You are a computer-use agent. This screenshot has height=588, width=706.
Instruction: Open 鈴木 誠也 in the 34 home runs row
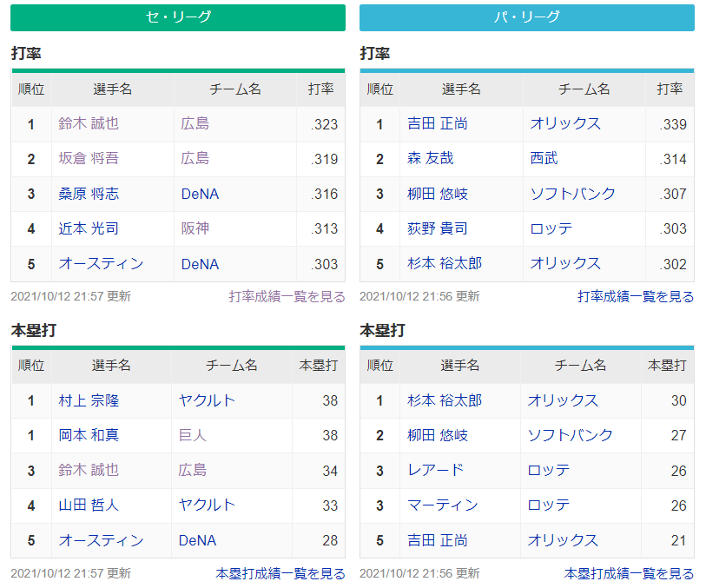click(89, 470)
